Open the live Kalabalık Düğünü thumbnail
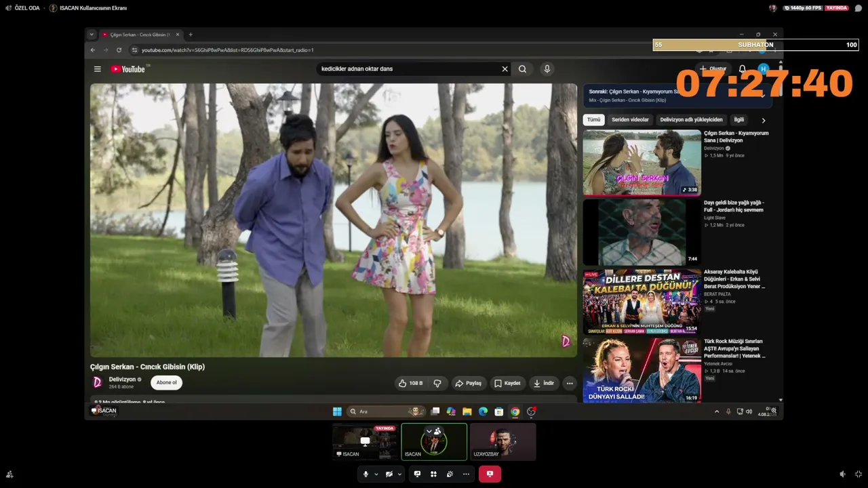The width and height of the screenshot is (868, 488). [x=642, y=302]
